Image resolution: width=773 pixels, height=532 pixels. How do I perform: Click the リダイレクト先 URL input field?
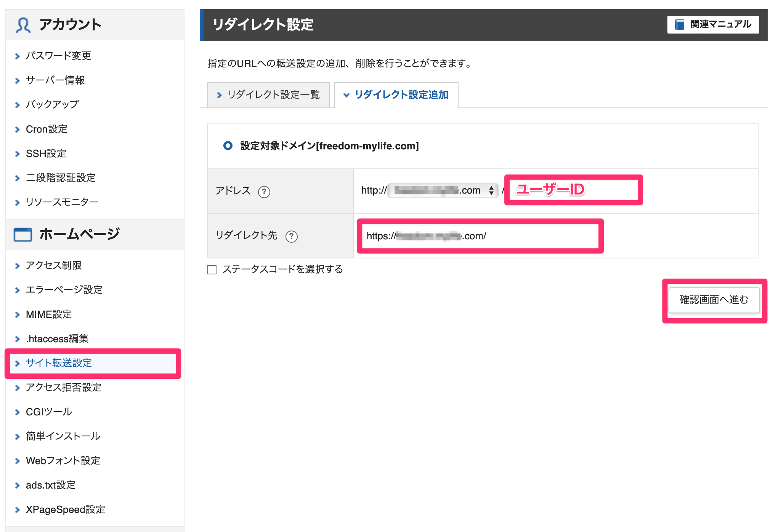tap(480, 236)
